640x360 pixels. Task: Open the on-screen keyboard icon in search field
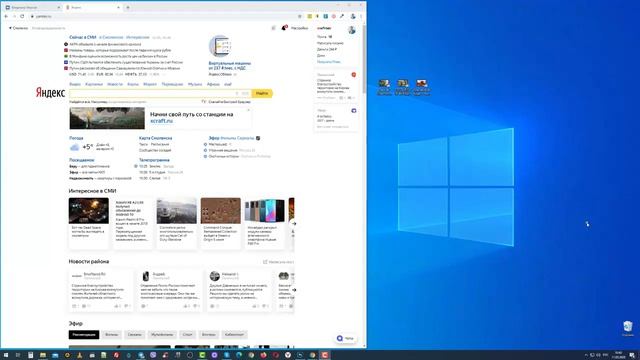click(245, 93)
